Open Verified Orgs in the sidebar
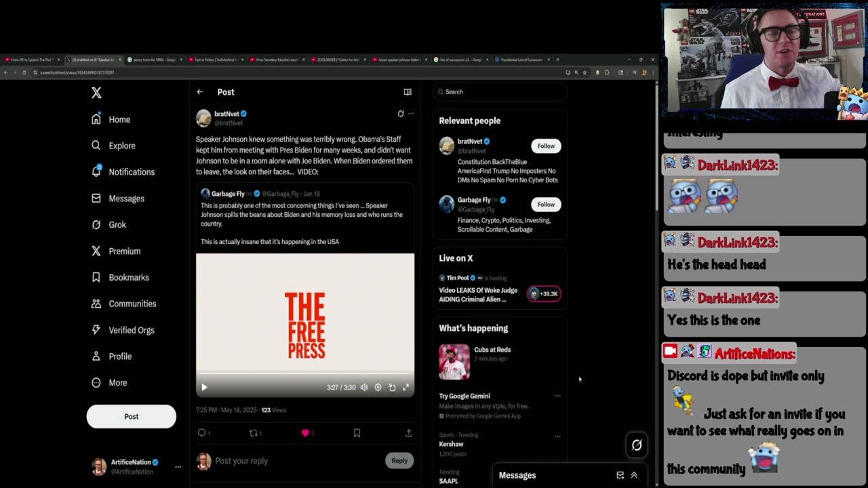 pyautogui.click(x=122, y=330)
